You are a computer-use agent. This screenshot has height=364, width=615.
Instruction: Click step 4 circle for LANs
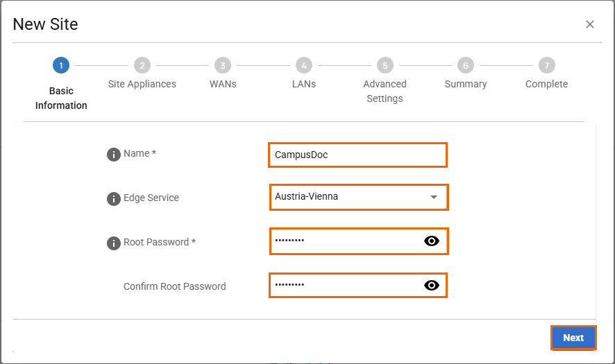tap(303, 66)
